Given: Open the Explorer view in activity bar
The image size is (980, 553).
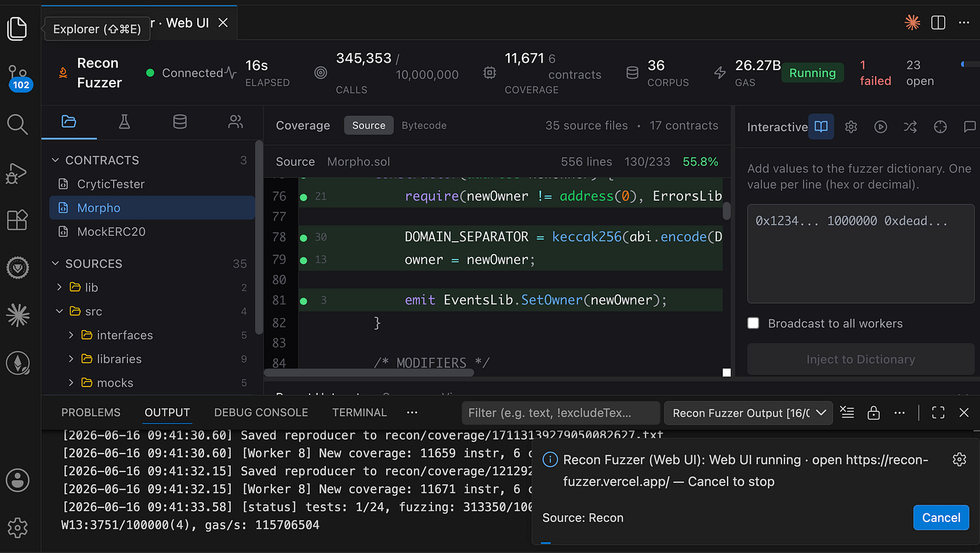Looking at the screenshot, I should 17,28.
